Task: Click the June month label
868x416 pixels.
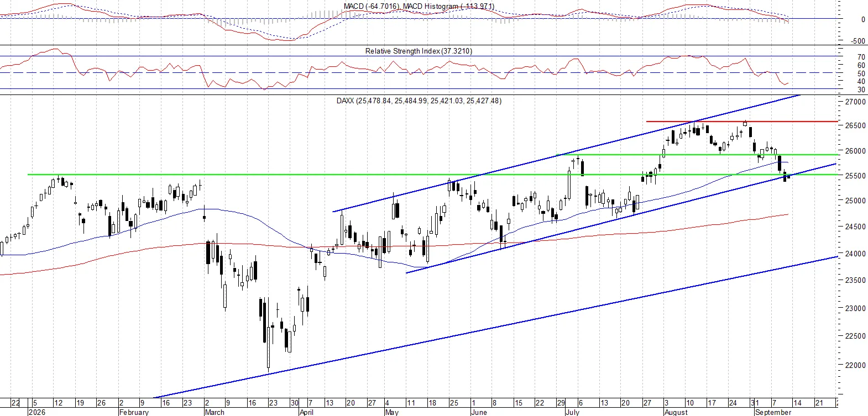Action: [x=479, y=412]
